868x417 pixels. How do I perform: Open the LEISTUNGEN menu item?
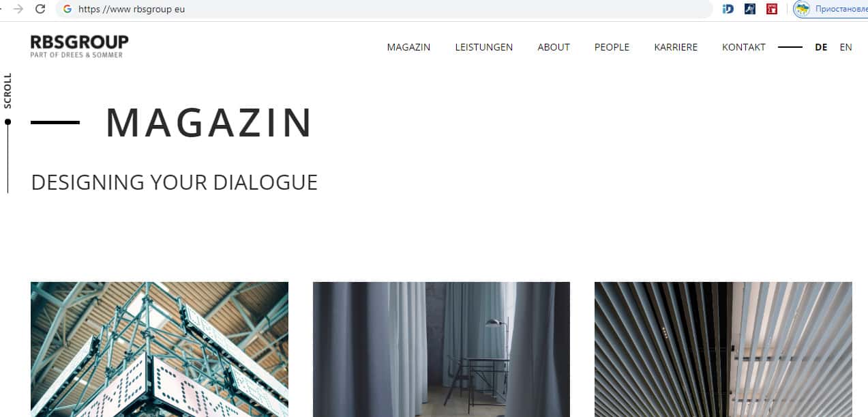click(x=484, y=47)
